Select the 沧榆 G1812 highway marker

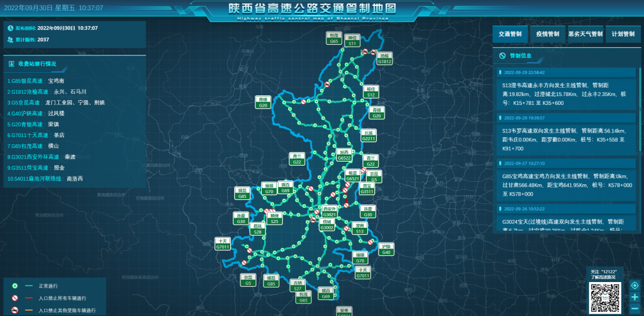pos(385,58)
